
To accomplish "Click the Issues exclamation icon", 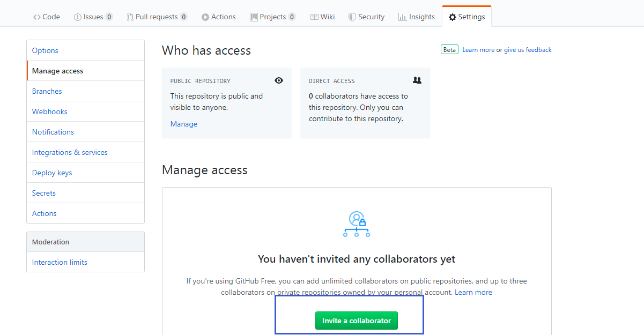I will (78, 17).
